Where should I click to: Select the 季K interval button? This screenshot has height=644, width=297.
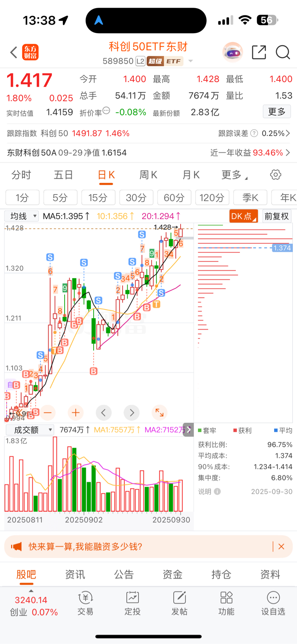(x=250, y=198)
